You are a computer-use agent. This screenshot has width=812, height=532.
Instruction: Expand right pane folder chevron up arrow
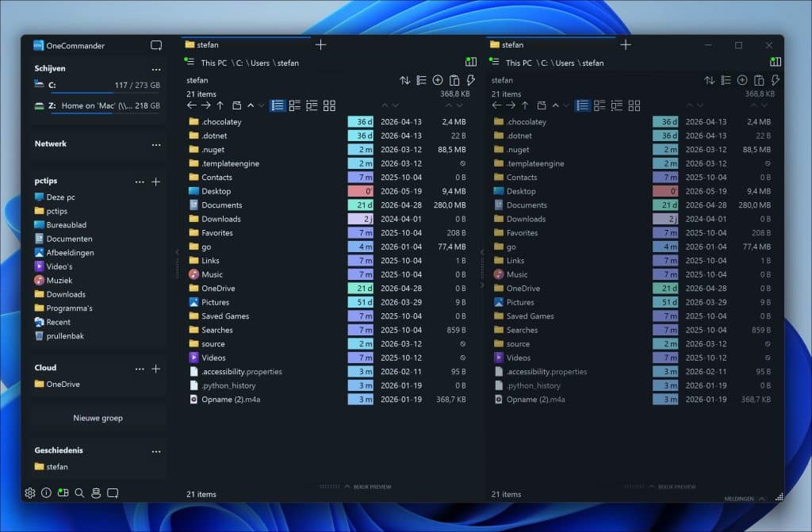click(556, 105)
